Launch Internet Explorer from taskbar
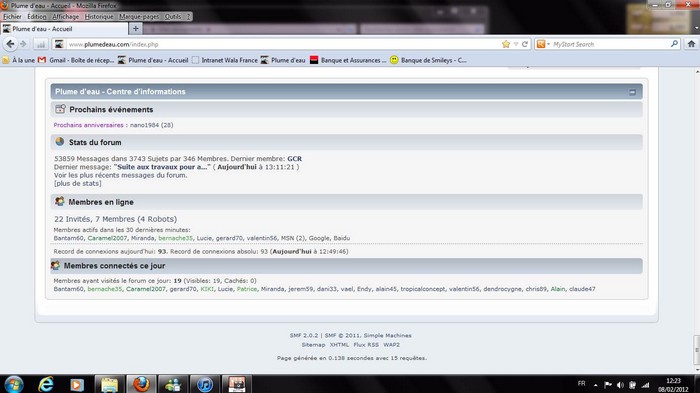The height and width of the screenshot is (393, 700). click(46, 384)
